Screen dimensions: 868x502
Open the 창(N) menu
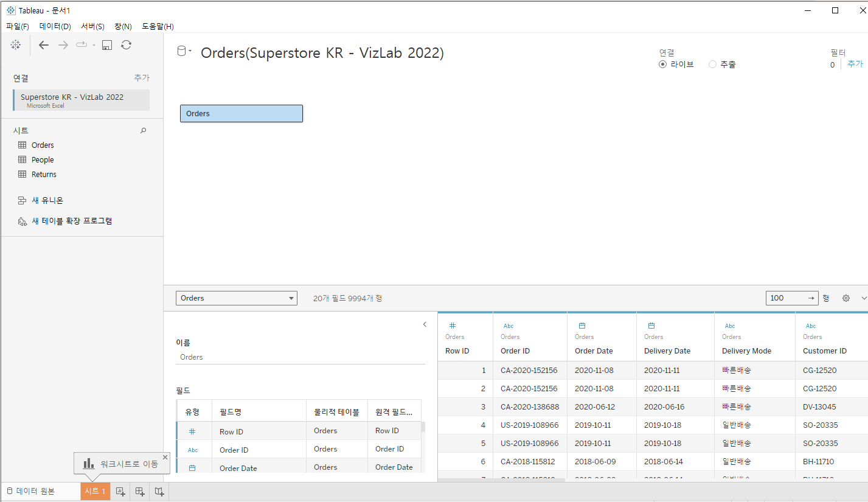[123, 27]
